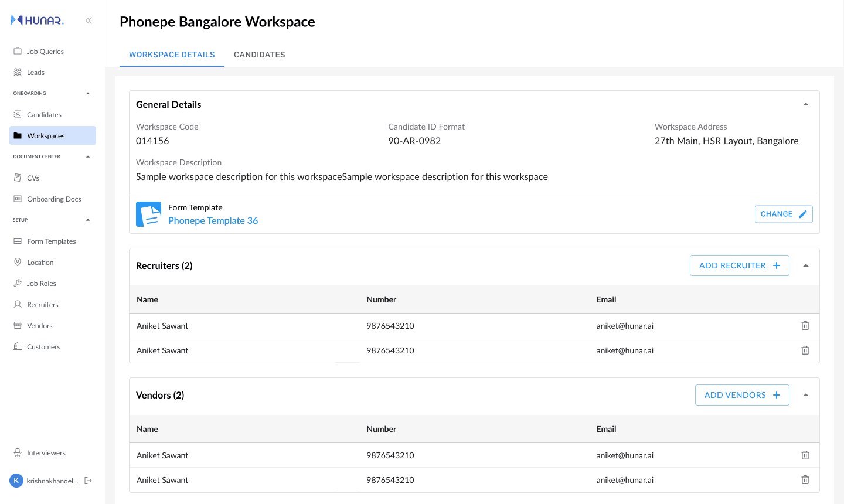844x504 pixels.
Task: Select Workspaces in the sidebar
Action: tap(53, 136)
